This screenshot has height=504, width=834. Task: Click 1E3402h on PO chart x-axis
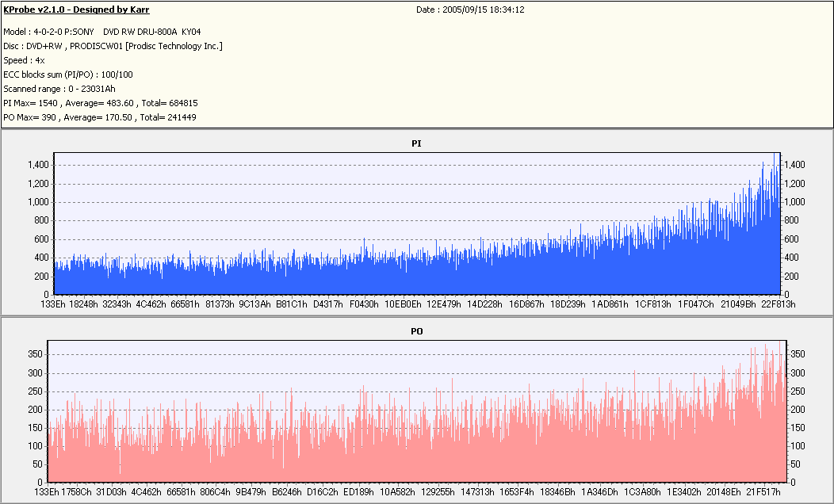[684, 492]
